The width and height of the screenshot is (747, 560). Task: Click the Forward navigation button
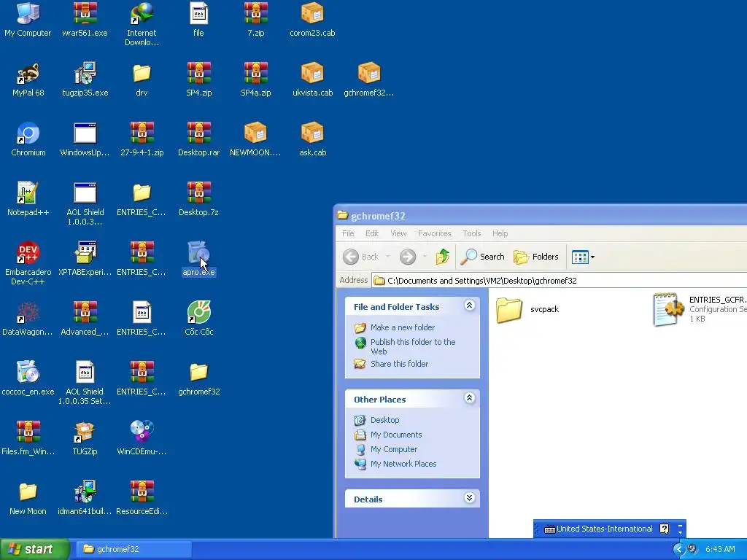[408, 257]
